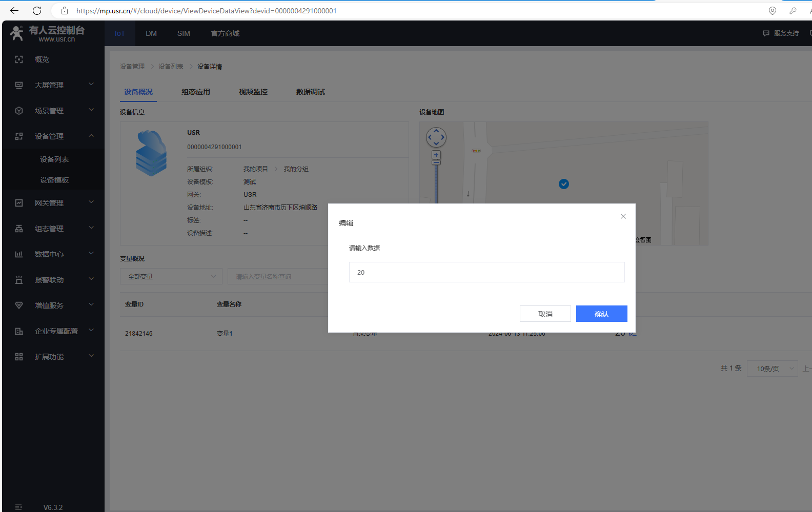812x512 pixels.
Task: Switch to the 组态应用 tab
Action: (x=196, y=92)
